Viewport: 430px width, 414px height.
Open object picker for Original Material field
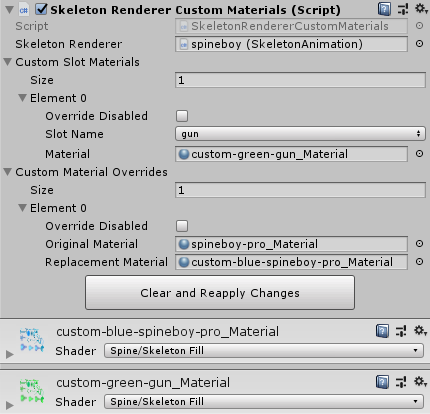pos(419,244)
